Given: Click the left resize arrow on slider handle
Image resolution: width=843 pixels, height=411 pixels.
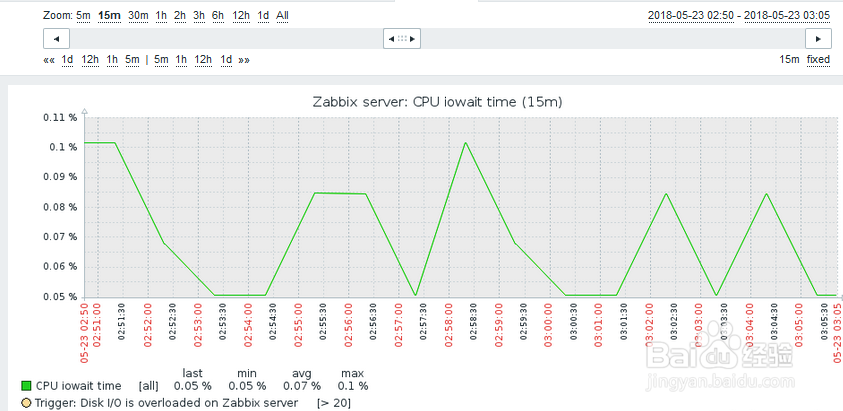Looking at the screenshot, I should click(x=389, y=38).
